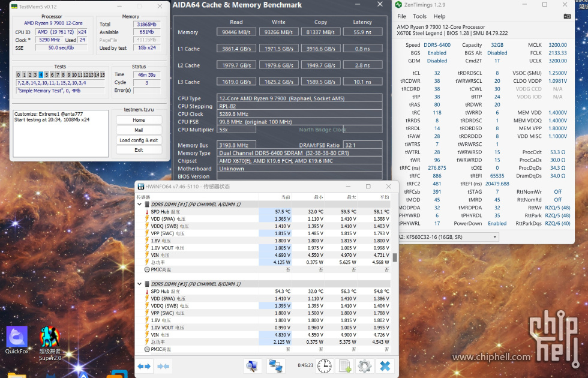This screenshot has height=378, width=588.
Task: Click the Total memory 31865Mb field in TestMem5
Action: tap(146, 25)
